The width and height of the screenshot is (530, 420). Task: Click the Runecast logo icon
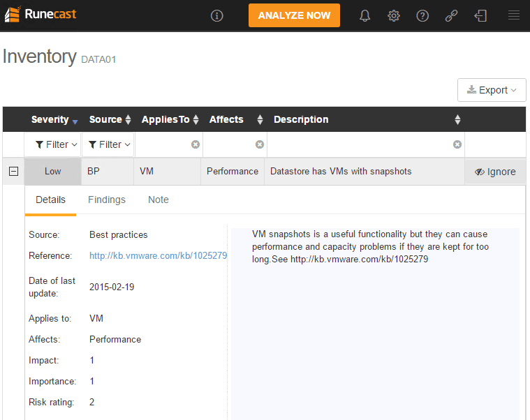point(12,15)
